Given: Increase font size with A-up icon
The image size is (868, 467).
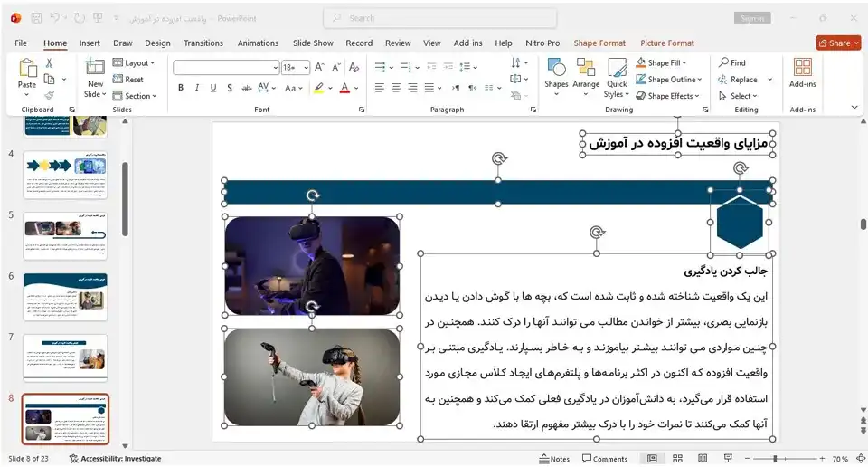Looking at the screenshot, I should point(319,68).
